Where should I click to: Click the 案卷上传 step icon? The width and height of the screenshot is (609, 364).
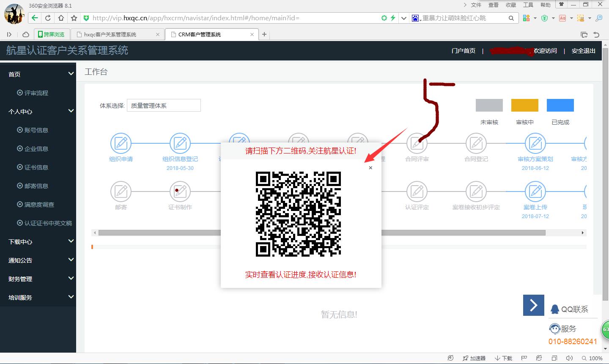click(x=535, y=192)
